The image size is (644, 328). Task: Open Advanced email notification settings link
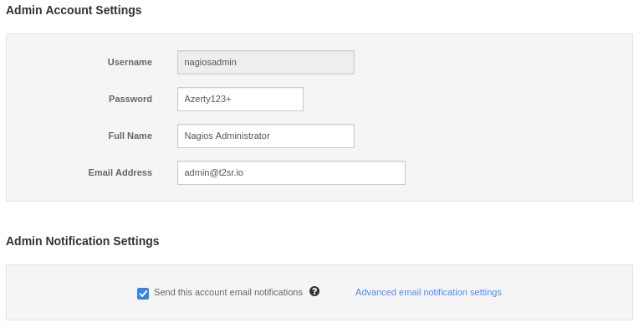428,292
